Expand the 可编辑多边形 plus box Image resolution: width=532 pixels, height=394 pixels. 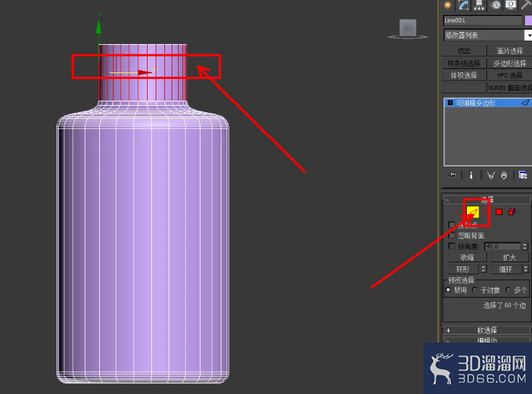point(450,103)
